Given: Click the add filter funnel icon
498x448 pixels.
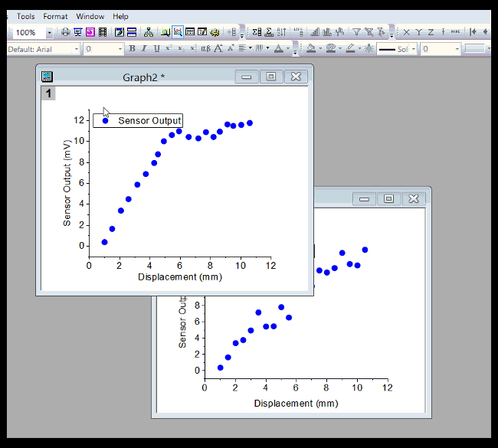Looking at the screenshot, I should point(356,32).
